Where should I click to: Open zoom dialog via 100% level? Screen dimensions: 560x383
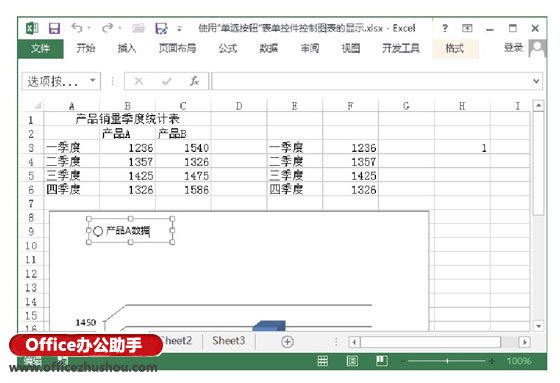point(519,361)
